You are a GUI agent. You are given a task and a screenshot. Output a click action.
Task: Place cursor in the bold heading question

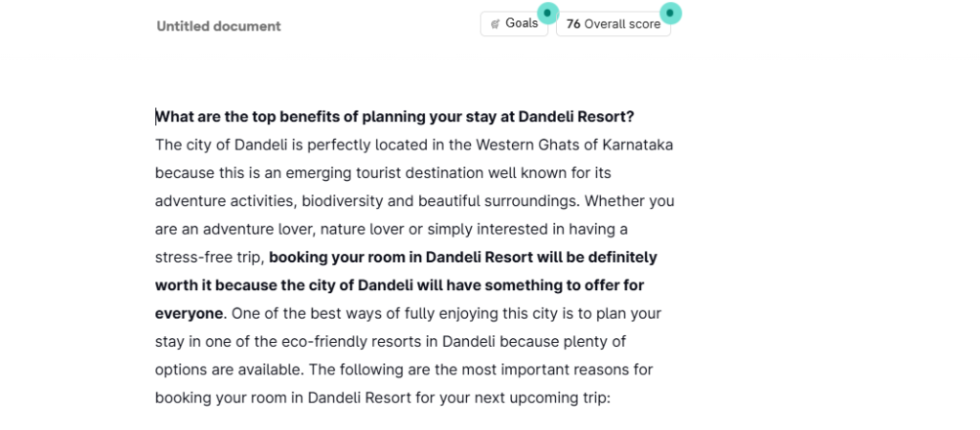[394, 118]
